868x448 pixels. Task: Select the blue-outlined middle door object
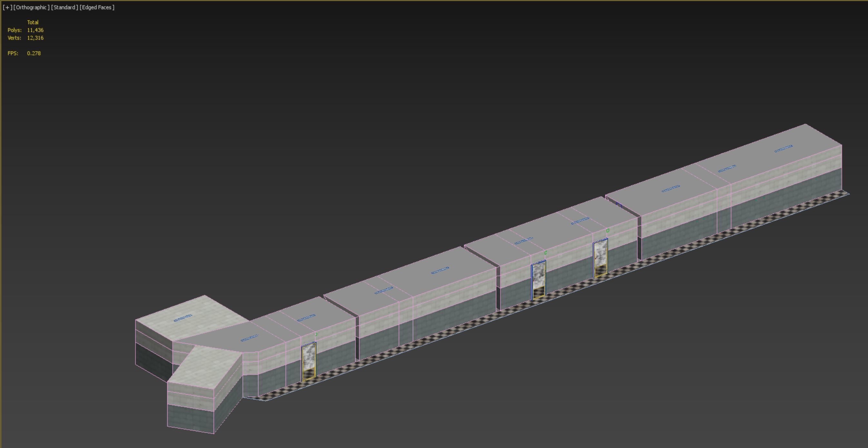(539, 279)
